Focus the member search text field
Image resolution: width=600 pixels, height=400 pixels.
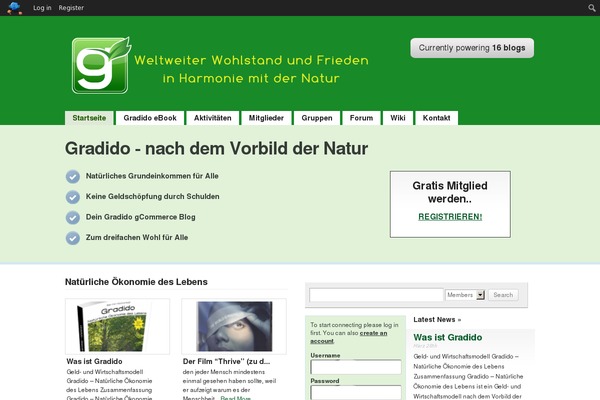[x=376, y=295]
